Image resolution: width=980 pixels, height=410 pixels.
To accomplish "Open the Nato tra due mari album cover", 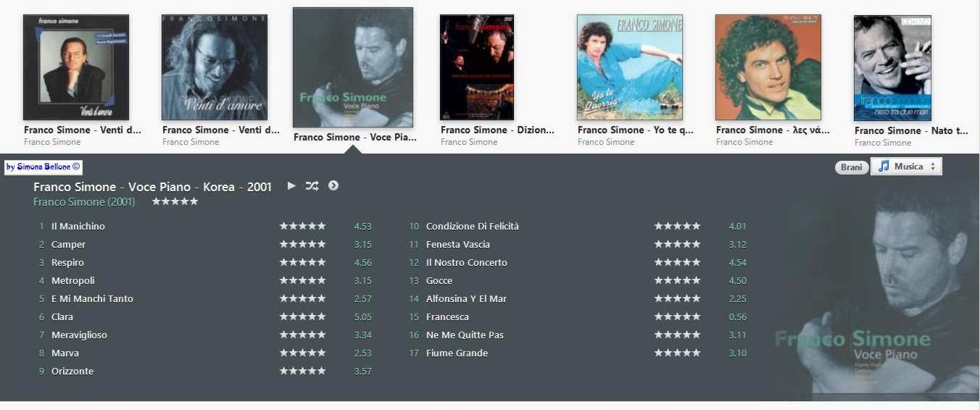I will pyautogui.click(x=892, y=68).
